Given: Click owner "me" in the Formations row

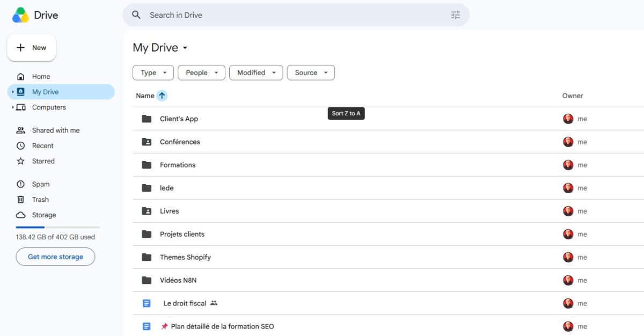Looking at the screenshot, I should point(582,165).
